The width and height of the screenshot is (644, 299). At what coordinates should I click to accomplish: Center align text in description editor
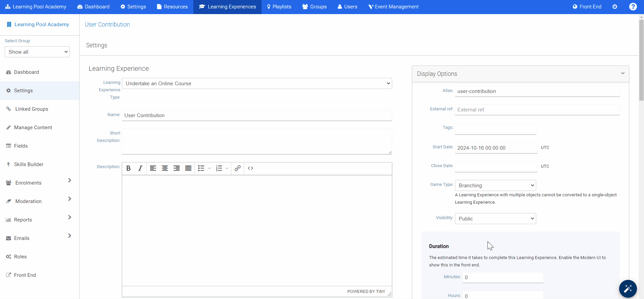click(165, 168)
